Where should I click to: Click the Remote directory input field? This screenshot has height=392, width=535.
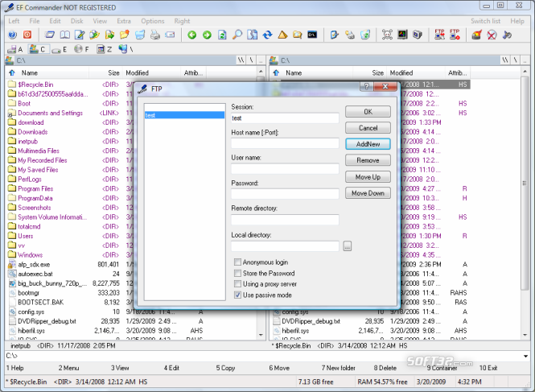[x=285, y=220]
